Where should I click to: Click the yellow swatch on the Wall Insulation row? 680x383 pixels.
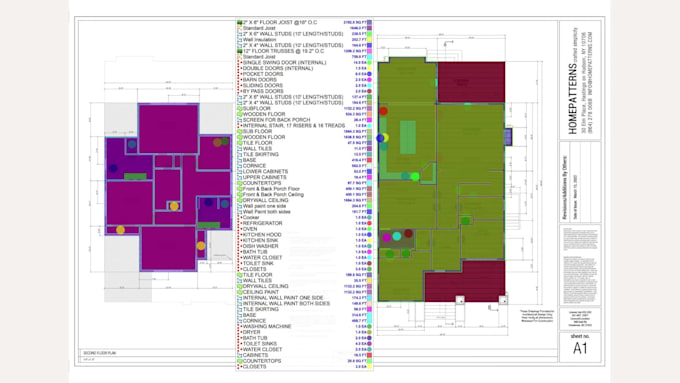369,39
